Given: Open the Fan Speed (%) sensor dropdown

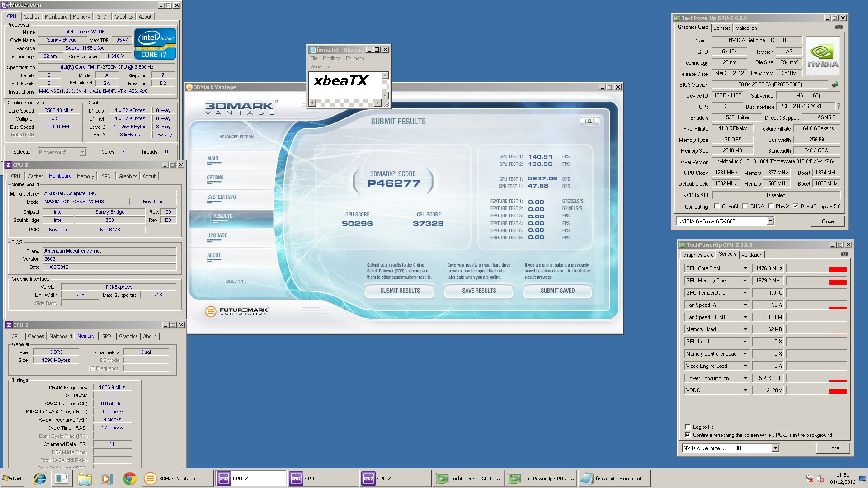Looking at the screenshot, I should (x=745, y=305).
